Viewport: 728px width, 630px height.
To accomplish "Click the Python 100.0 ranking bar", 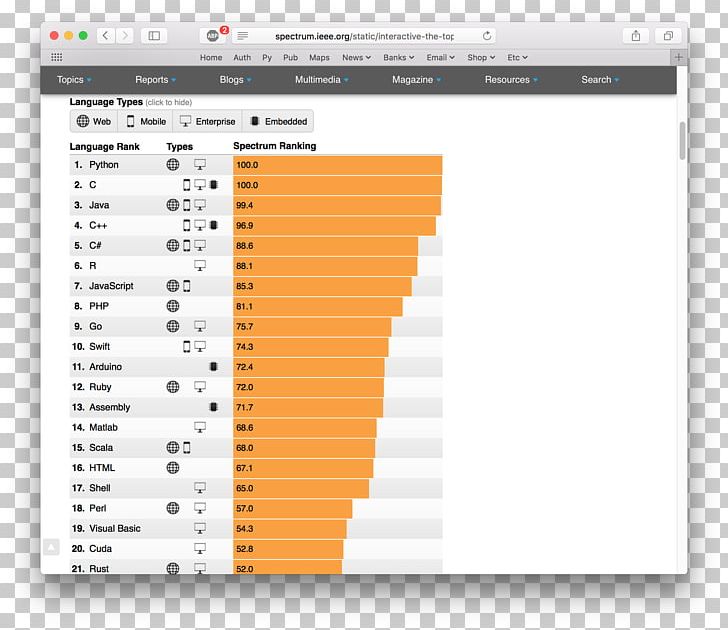I will point(338,165).
